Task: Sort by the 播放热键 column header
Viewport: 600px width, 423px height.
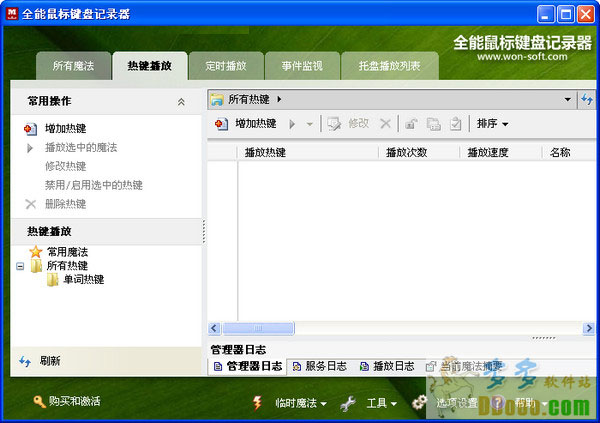Action: tap(308, 153)
